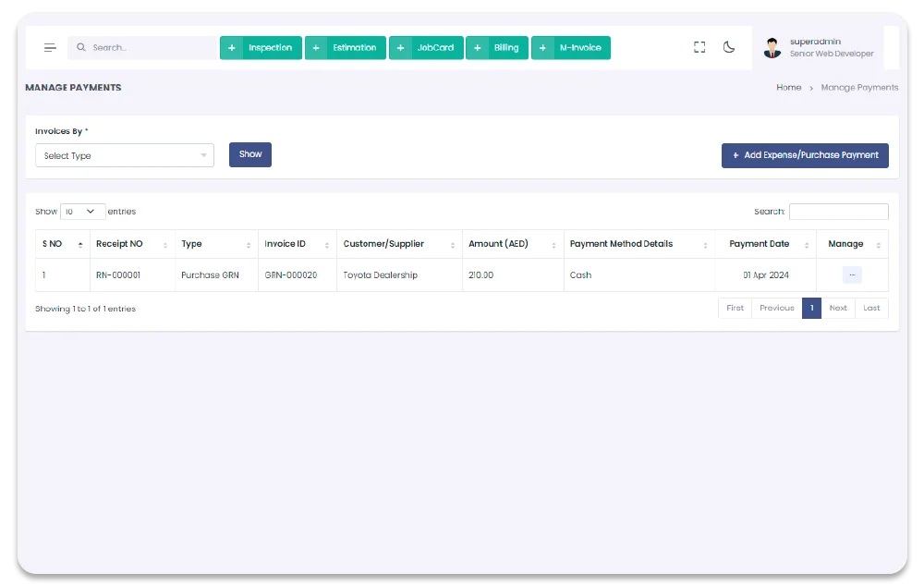The height and width of the screenshot is (585, 924).
Task: Click plus icon on Inspection button
Action: pyautogui.click(x=231, y=48)
